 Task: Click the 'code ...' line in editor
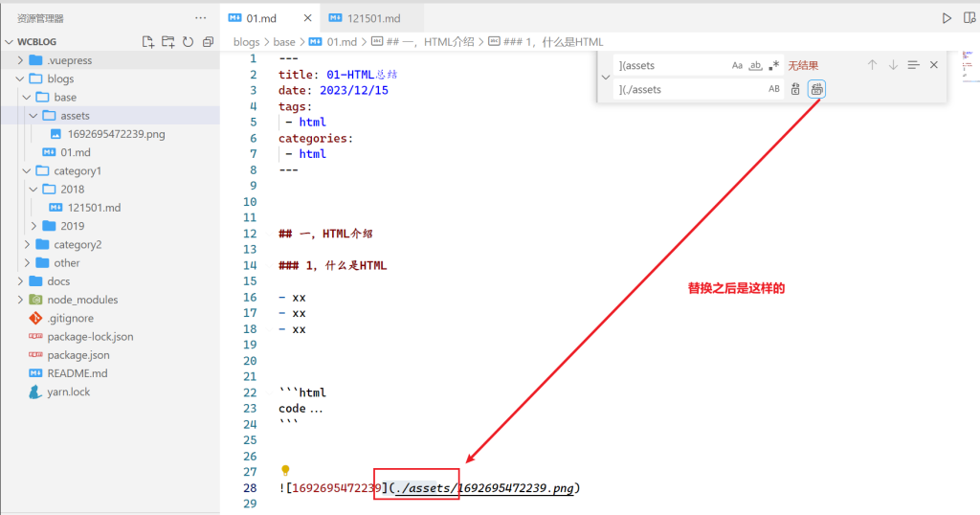[x=301, y=409]
